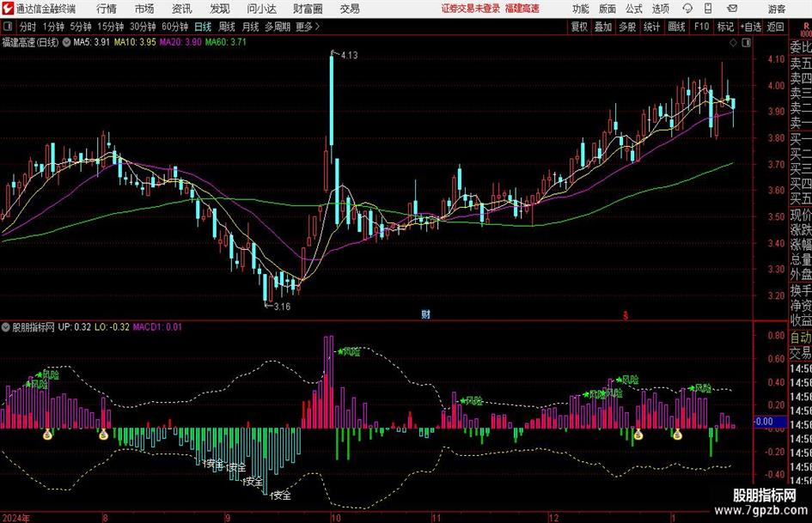Click the UP: 0.32 indicator value
Image resolution: width=812 pixels, height=523 pixels.
(x=75, y=327)
